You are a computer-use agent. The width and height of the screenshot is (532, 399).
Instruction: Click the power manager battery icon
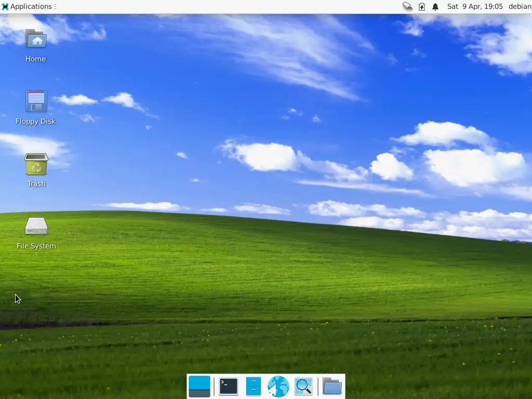tap(422, 6)
